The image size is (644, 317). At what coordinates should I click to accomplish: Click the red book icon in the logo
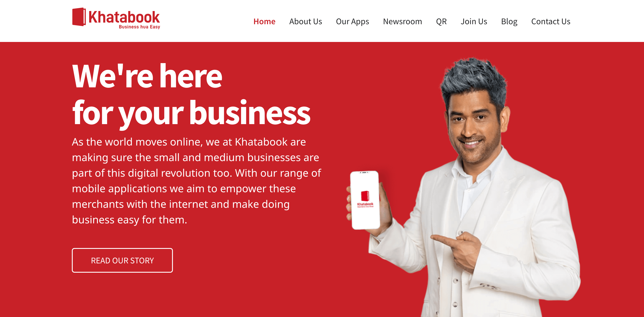79,17
